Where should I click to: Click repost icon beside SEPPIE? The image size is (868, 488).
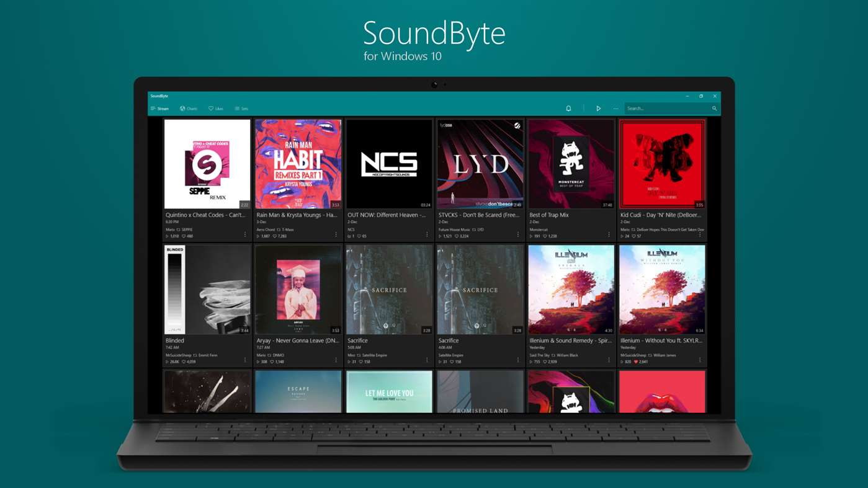[x=179, y=229]
